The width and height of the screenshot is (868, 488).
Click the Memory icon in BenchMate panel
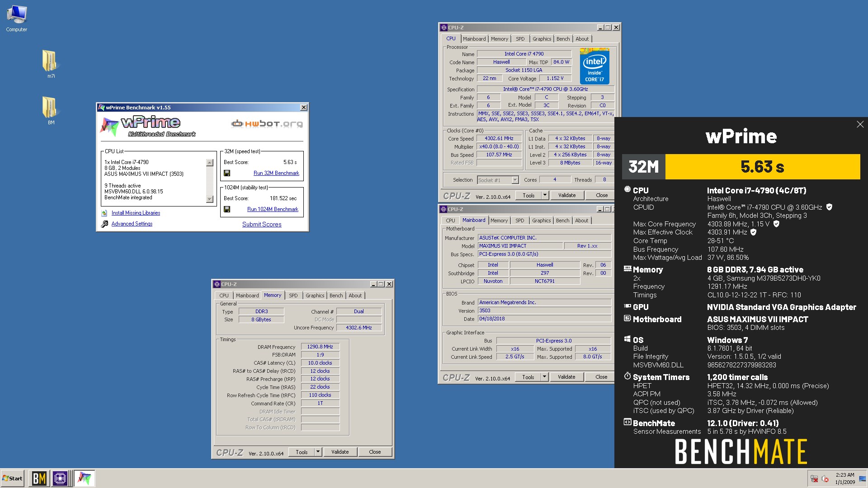[627, 268]
